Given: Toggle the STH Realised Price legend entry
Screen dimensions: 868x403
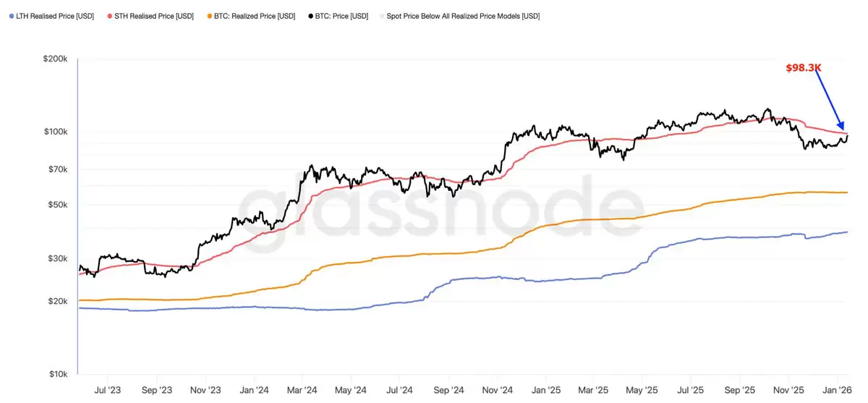Looking at the screenshot, I should pyautogui.click(x=153, y=16).
